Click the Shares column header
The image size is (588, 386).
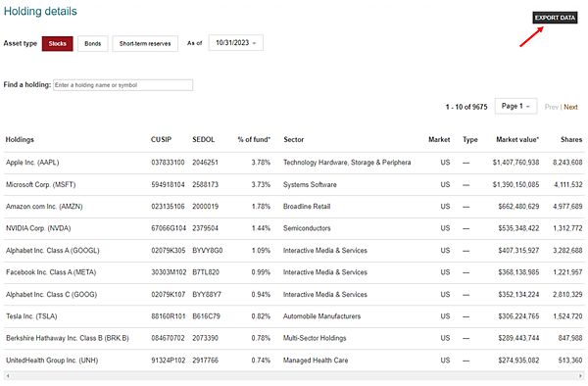(x=571, y=139)
